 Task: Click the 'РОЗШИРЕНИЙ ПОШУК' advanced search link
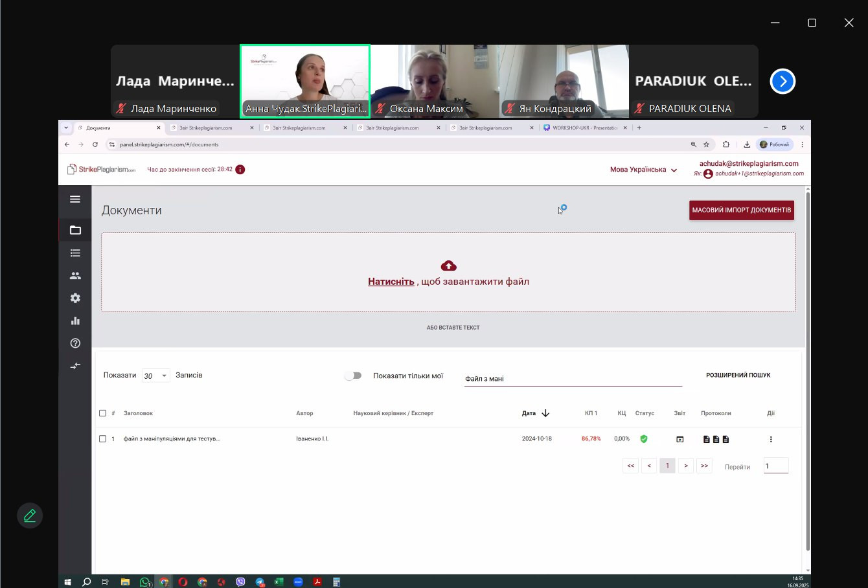(738, 375)
